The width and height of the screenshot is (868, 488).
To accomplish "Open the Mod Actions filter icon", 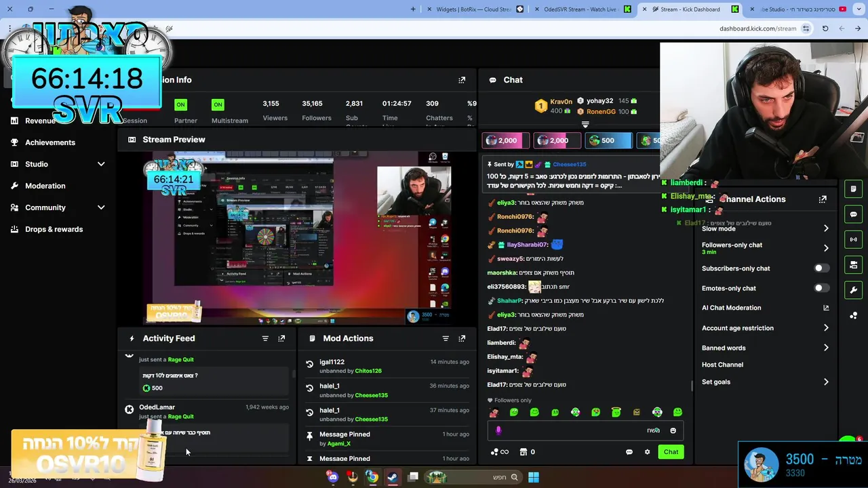I will 446,338.
